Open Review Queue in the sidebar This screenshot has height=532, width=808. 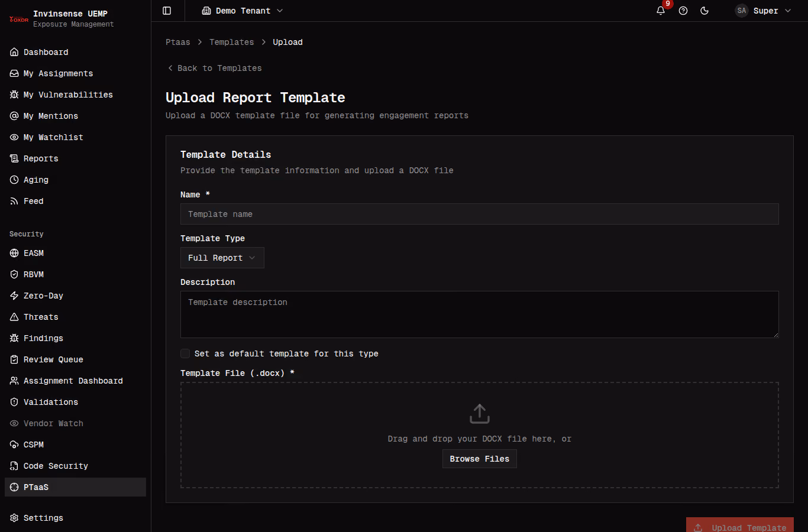click(x=75, y=359)
